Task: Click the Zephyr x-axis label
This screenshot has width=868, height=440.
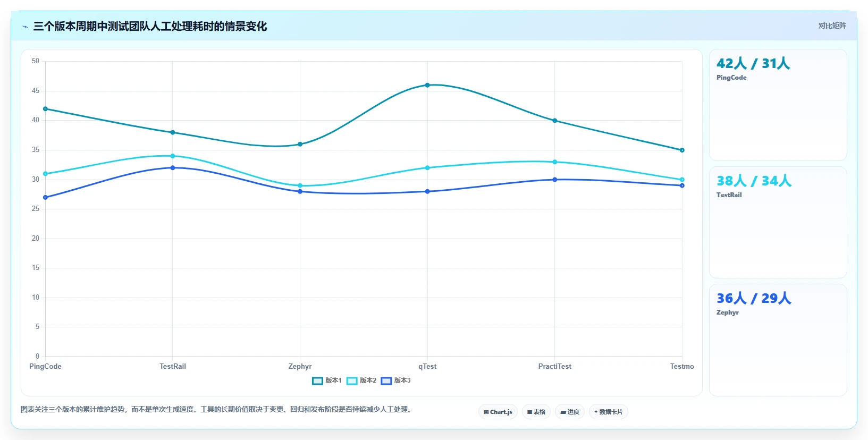Action: point(300,367)
